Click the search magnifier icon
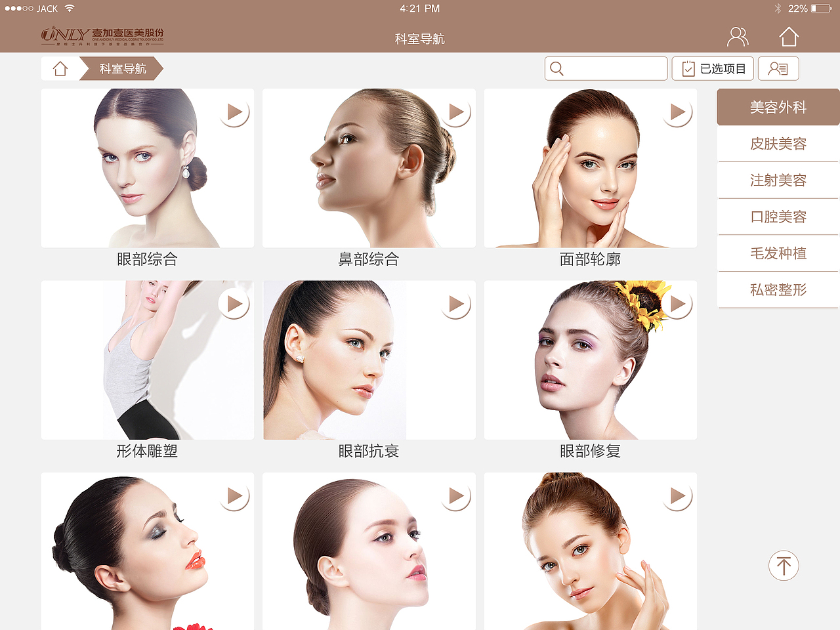Screen dimensions: 840x630 pyautogui.click(x=556, y=69)
